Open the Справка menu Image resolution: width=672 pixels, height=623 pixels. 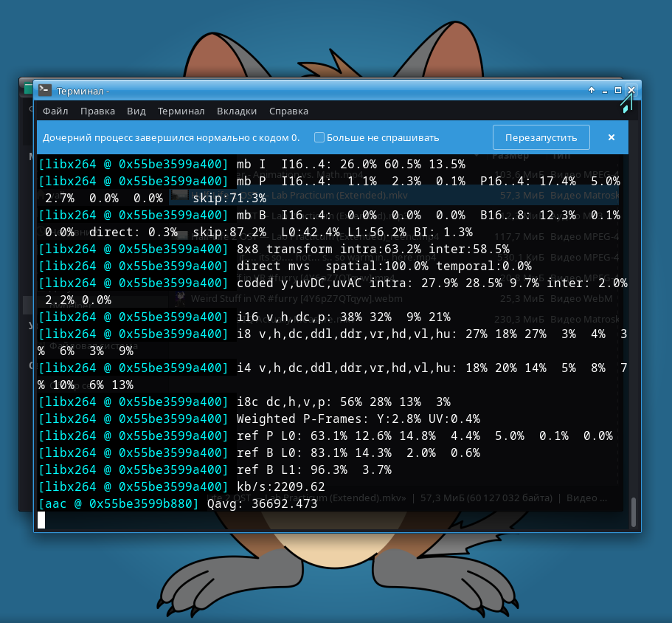pos(288,111)
